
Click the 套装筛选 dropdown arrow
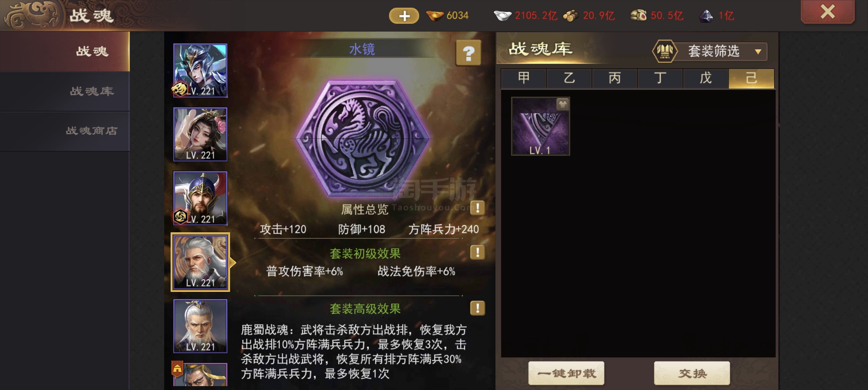(x=758, y=52)
